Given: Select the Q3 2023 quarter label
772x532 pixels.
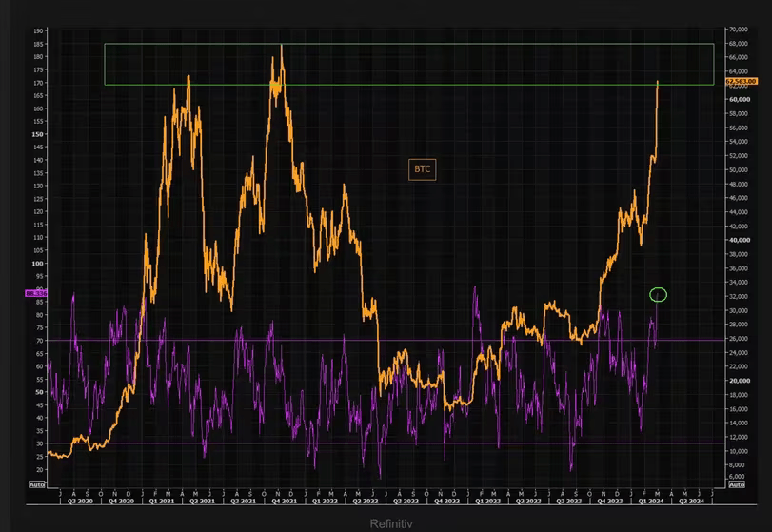Looking at the screenshot, I should [569, 501].
